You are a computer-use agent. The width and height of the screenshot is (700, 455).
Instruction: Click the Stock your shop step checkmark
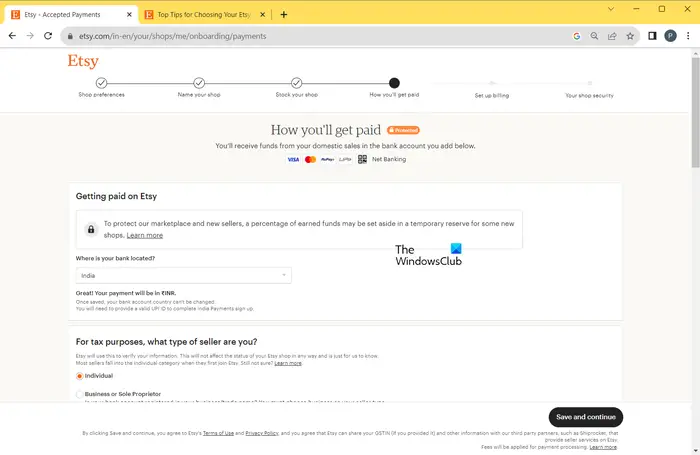coord(296,83)
